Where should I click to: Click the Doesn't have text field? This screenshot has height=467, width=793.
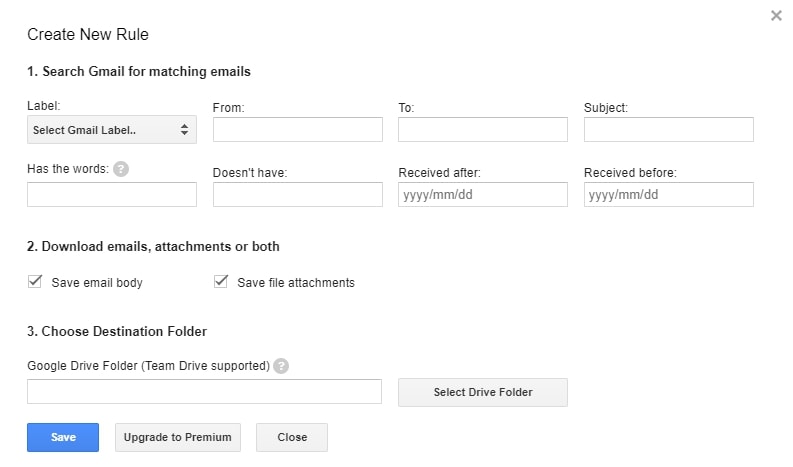298,194
